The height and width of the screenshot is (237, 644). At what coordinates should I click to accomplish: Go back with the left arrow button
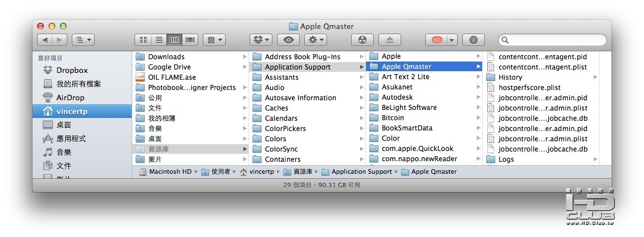[x=44, y=40]
